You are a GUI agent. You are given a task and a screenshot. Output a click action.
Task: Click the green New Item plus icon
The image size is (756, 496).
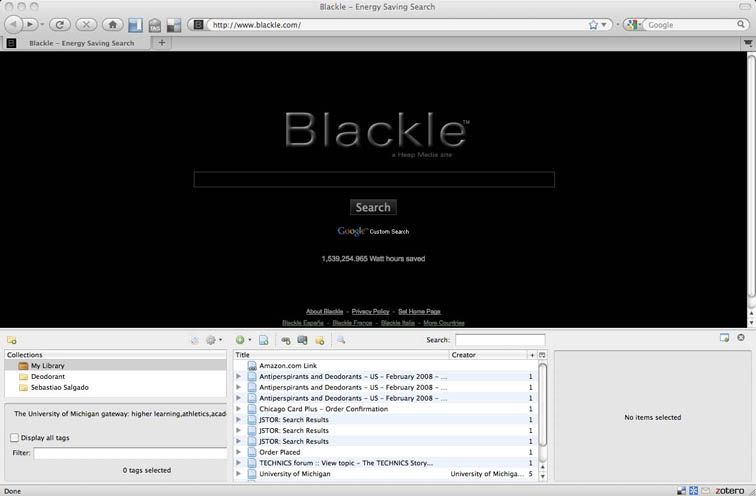(240, 340)
